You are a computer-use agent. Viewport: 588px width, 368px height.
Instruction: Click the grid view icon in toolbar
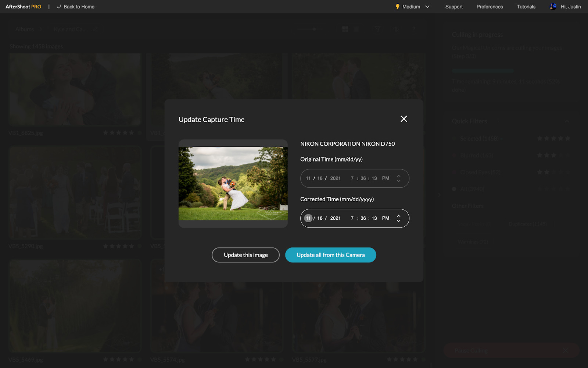click(345, 29)
